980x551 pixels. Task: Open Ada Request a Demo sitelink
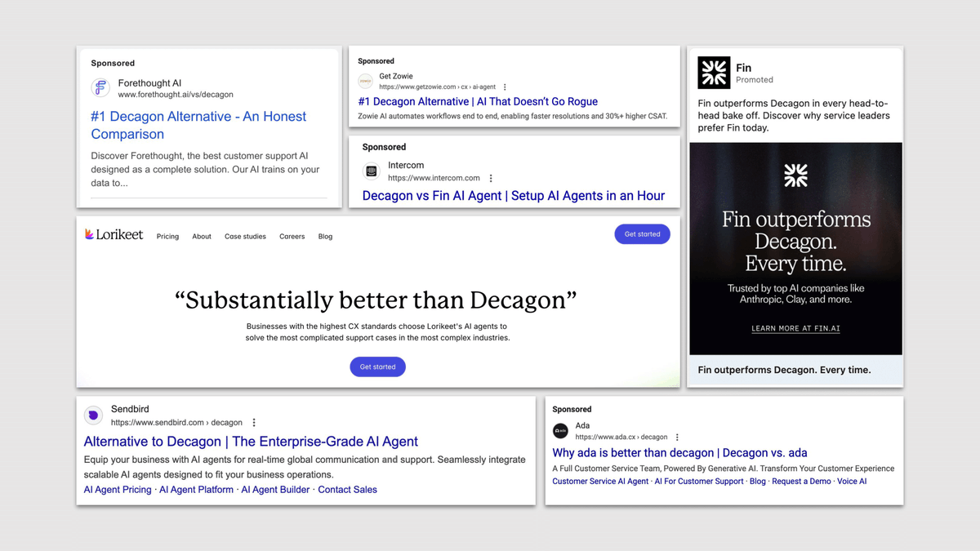[801, 482]
